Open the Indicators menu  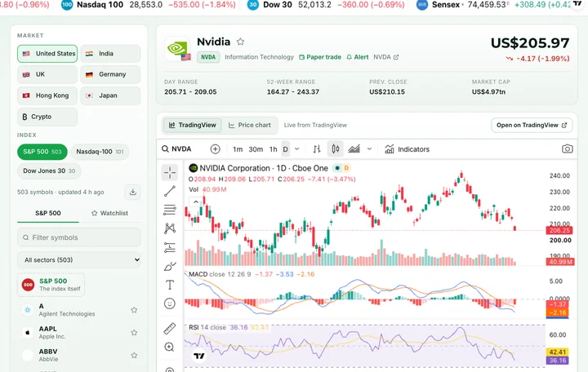(x=407, y=149)
